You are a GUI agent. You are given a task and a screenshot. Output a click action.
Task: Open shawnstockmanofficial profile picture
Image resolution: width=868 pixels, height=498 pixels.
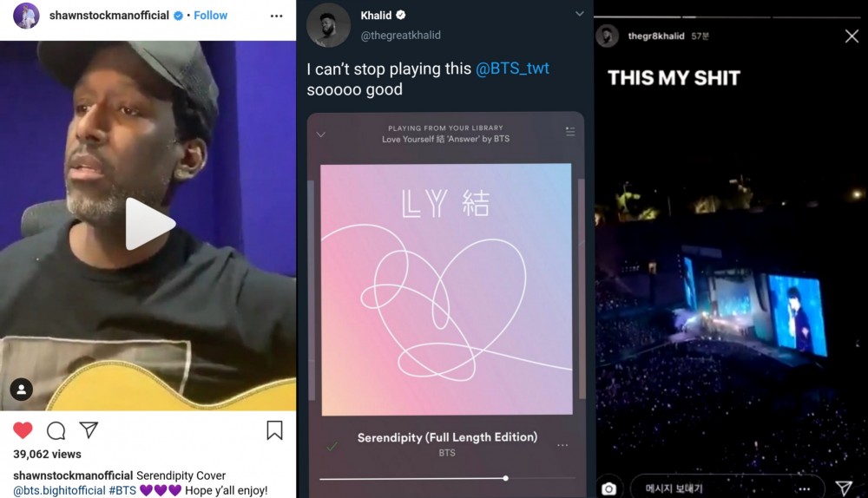click(x=26, y=16)
